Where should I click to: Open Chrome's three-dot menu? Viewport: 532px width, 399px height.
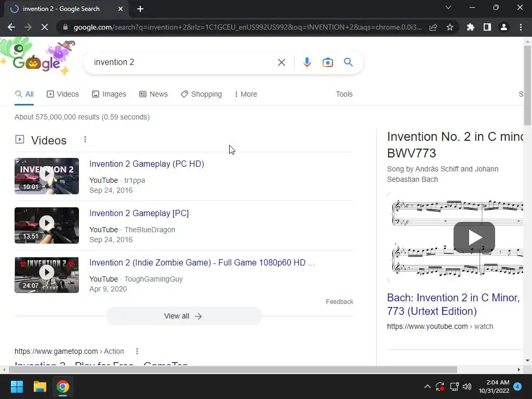pyautogui.click(x=521, y=27)
